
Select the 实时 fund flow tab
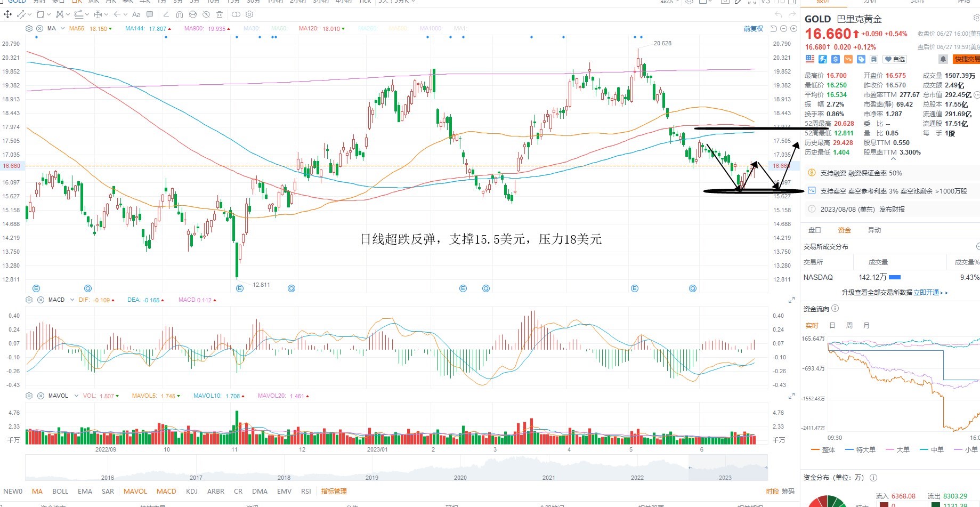tap(812, 325)
